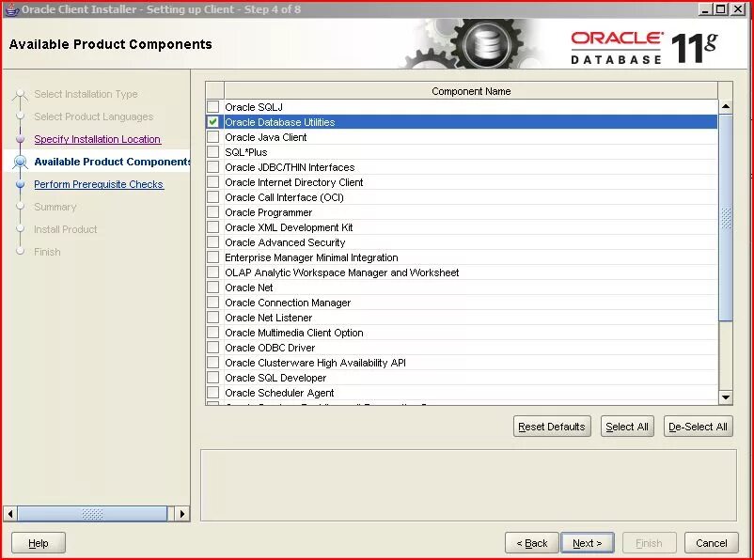This screenshot has height=560, width=754.
Task: Cancel the installer
Action: (711, 543)
